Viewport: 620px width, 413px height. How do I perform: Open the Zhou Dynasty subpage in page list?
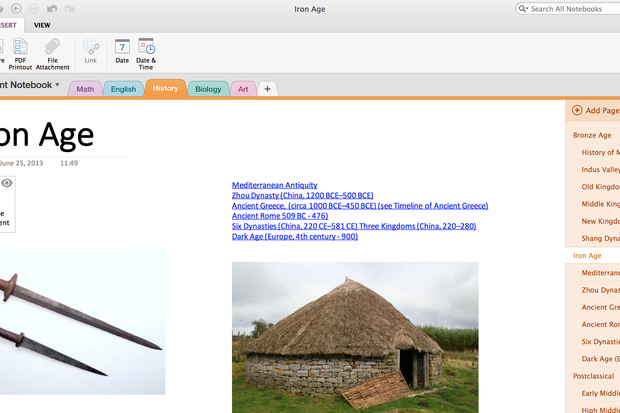[600, 290]
